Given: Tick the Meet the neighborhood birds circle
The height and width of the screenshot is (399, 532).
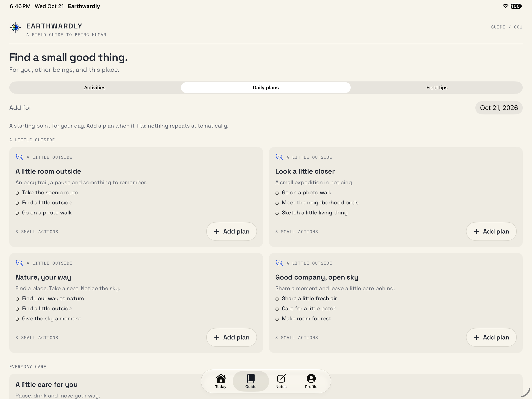Looking at the screenshot, I should (x=277, y=203).
